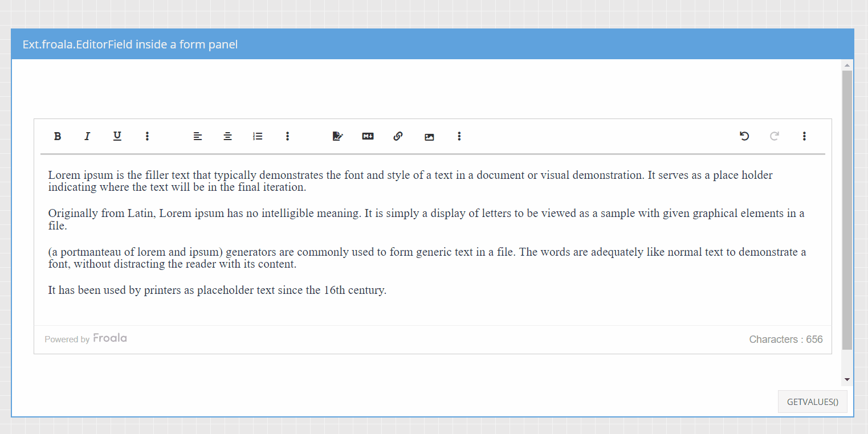Insert an image into the editor
The width and height of the screenshot is (868, 434).
click(x=429, y=137)
